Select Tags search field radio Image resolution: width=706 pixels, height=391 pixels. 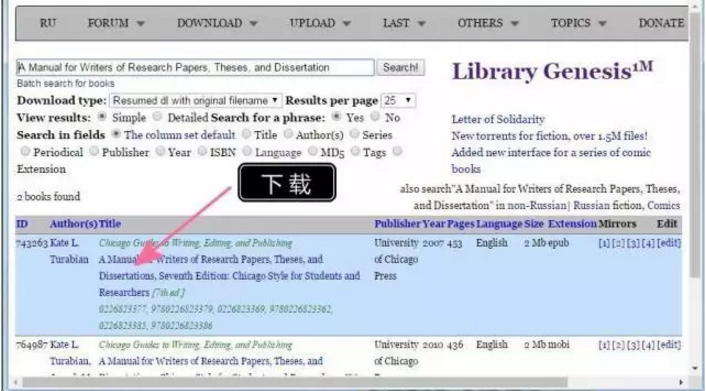[x=355, y=151]
